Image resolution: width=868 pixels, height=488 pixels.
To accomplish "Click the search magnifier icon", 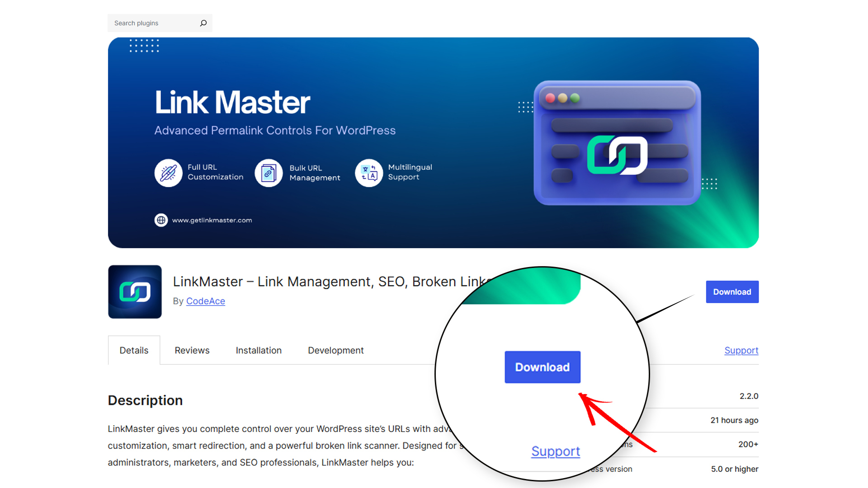I will 203,23.
